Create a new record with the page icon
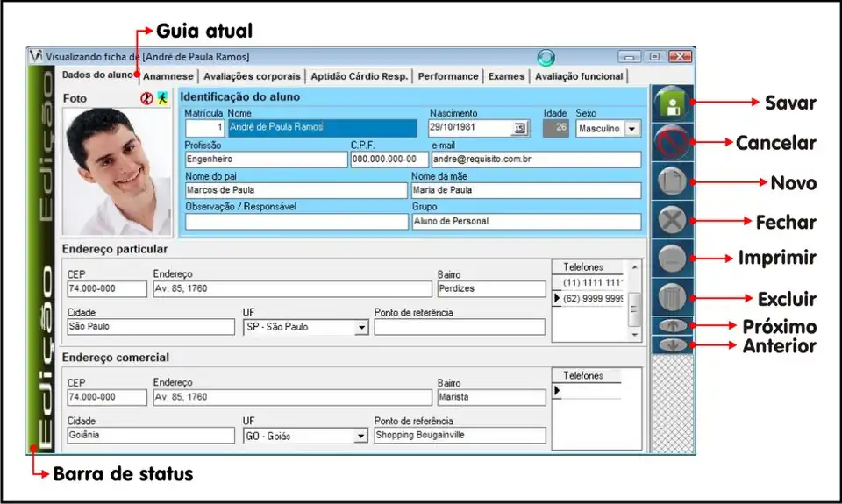Screen dimensions: 842x504 click(672, 182)
